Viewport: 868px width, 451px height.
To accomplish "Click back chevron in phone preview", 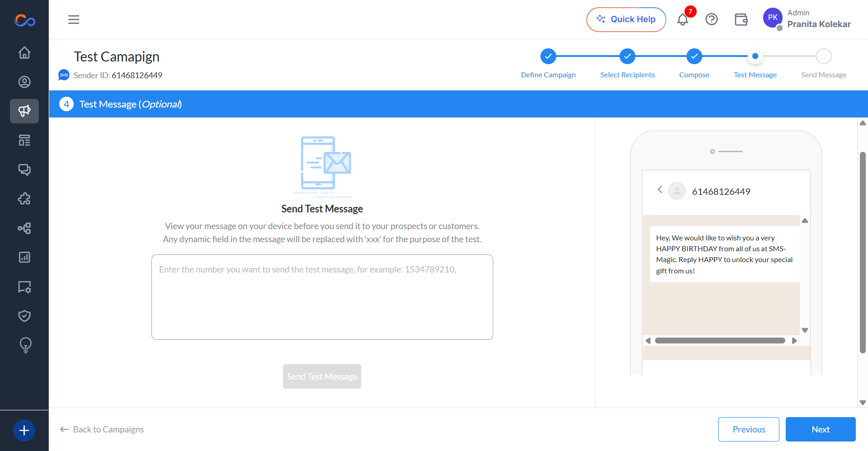I will (660, 189).
